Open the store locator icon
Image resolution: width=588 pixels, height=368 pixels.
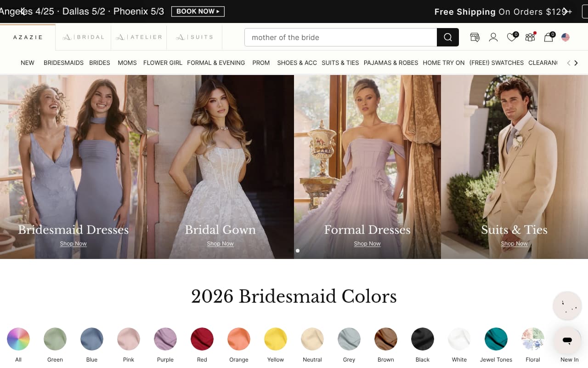[475, 37]
